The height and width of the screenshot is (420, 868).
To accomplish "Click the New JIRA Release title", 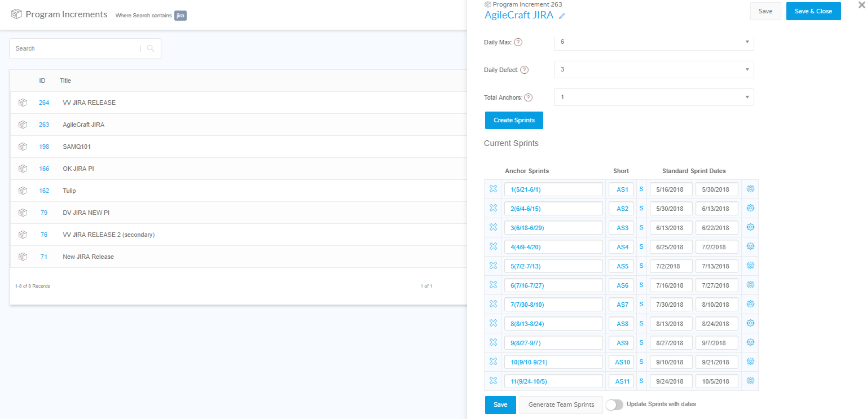I will [x=88, y=257].
